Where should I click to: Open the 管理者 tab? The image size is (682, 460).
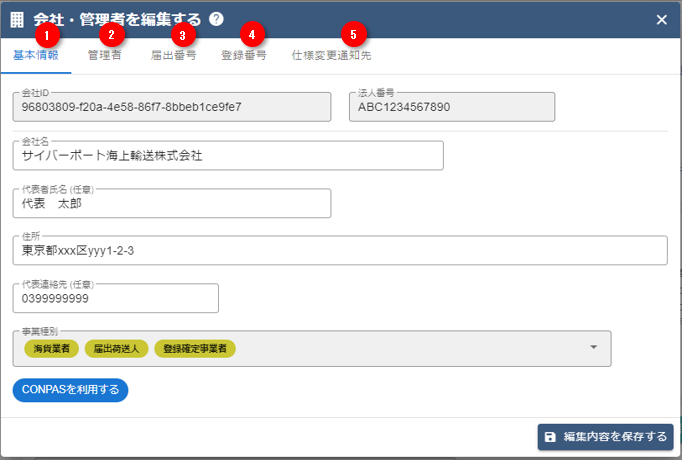pos(105,56)
